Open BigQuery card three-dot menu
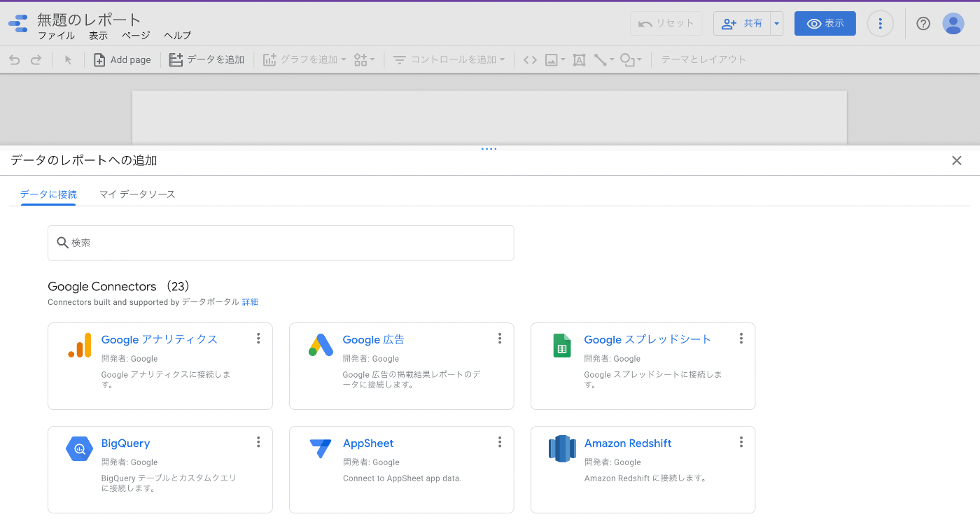 click(258, 442)
